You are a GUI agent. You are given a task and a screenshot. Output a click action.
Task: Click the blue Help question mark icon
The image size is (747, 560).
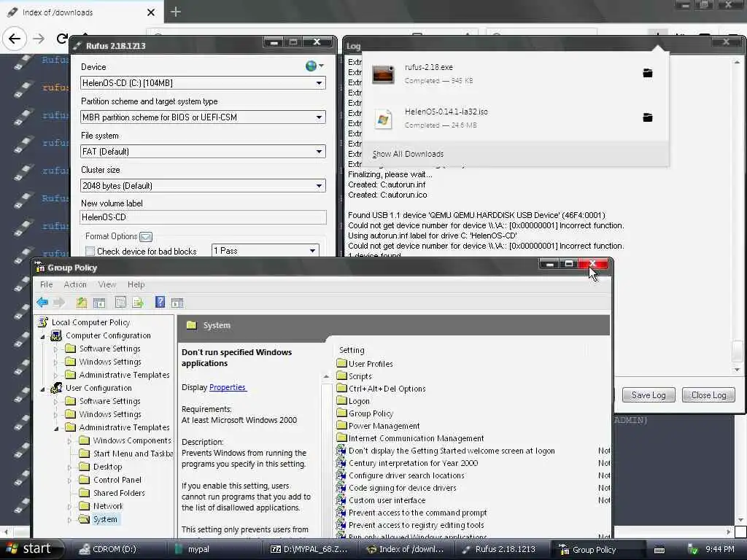[160, 302]
